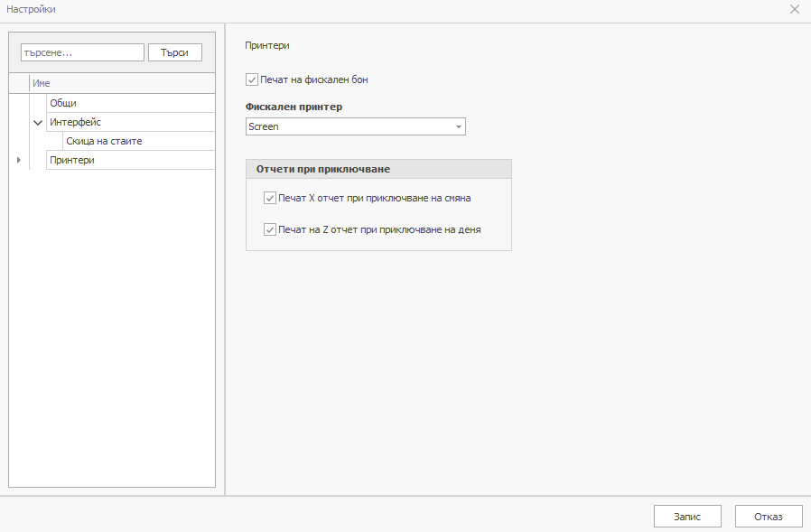This screenshot has width=811, height=532.
Task: Select the Принтери settings category
Action: [72, 160]
